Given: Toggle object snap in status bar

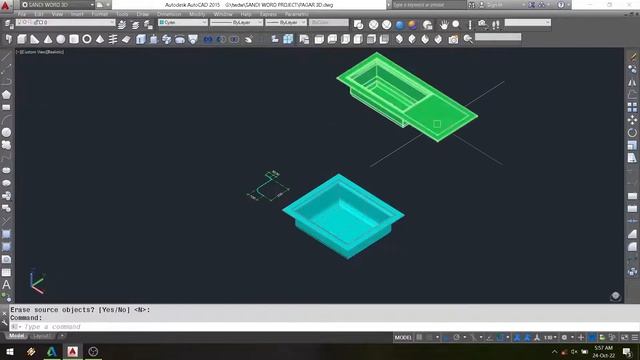Looking at the screenshot, I should pos(500,337).
